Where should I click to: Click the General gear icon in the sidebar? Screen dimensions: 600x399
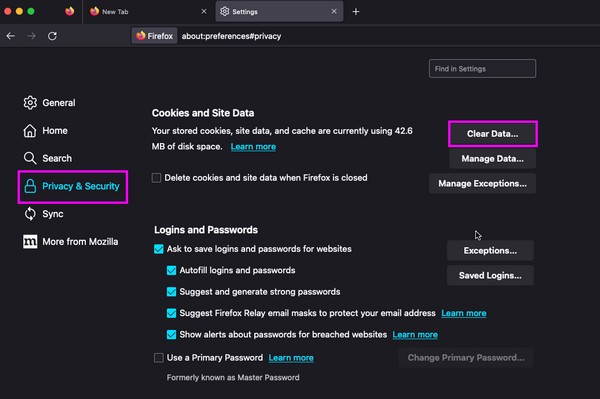tap(30, 103)
